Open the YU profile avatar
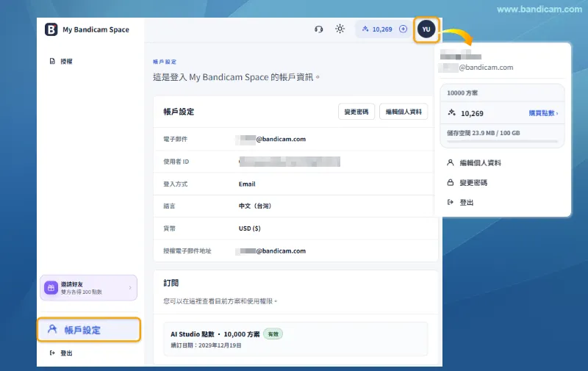This screenshot has height=371, width=588. tap(426, 29)
